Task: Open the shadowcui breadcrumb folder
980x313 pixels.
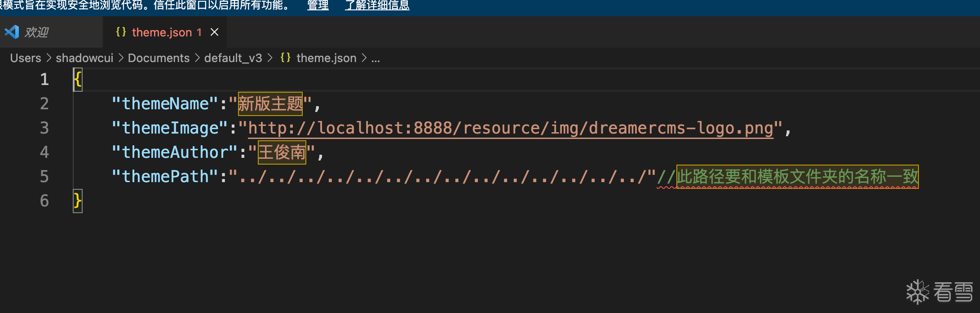Action: pos(84,58)
